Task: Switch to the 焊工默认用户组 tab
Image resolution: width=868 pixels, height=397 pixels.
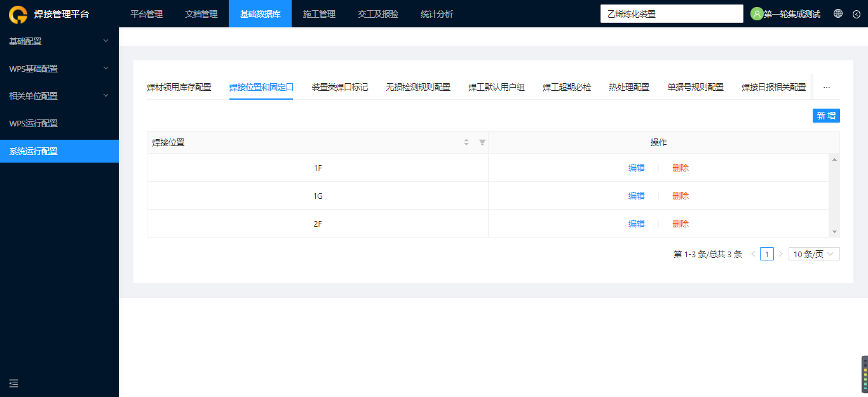Action: coord(496,87)
